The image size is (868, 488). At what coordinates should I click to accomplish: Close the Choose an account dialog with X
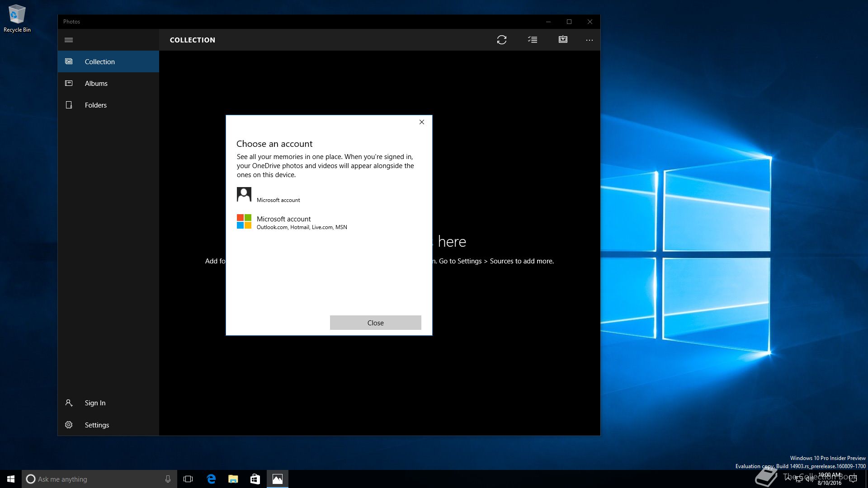click(422, 122)
